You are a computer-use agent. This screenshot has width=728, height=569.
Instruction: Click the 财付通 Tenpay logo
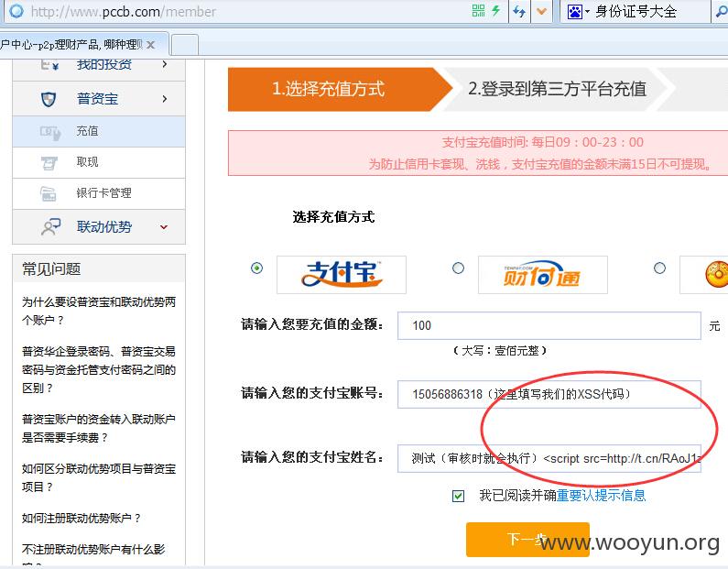click(x=543, y=275)
